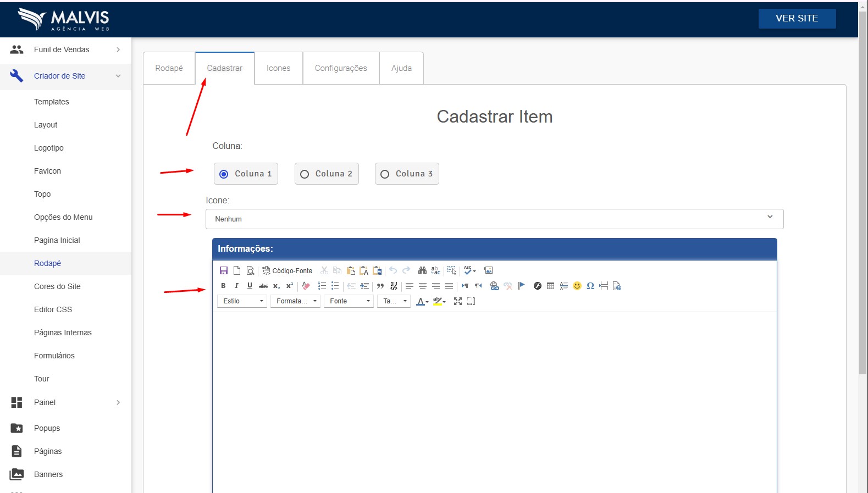This screenshot has height=493, width=868.
Task: Click Paste as plain text icon
Action: tap(364, 270)
